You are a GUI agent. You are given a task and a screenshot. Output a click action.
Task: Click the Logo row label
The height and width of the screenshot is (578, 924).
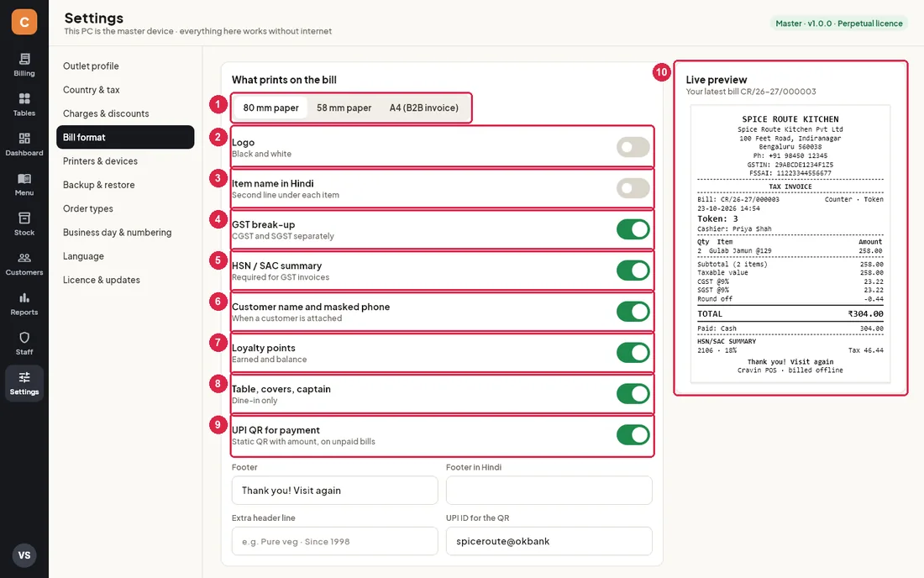(243, 143)
